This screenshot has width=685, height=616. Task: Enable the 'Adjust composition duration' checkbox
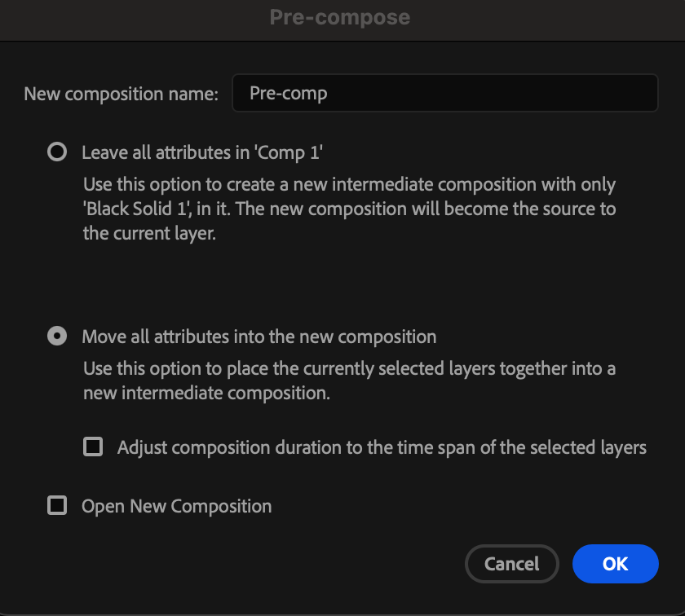click(94, 447)
